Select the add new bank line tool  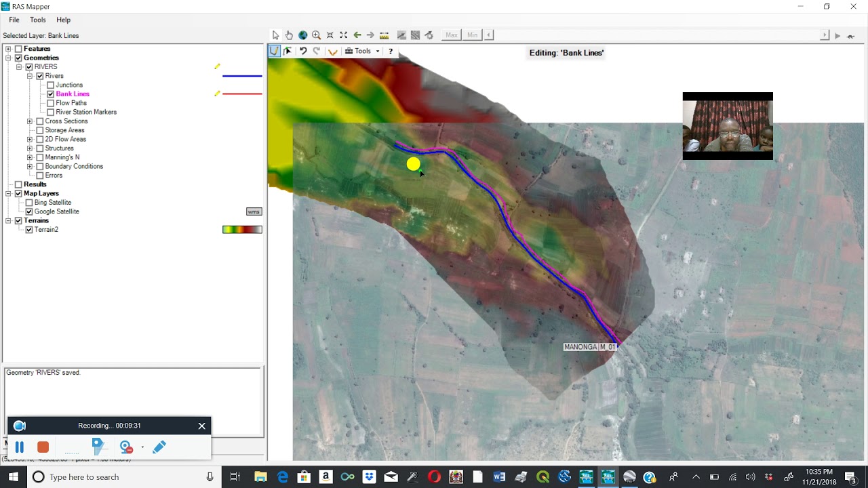[274, 51]
